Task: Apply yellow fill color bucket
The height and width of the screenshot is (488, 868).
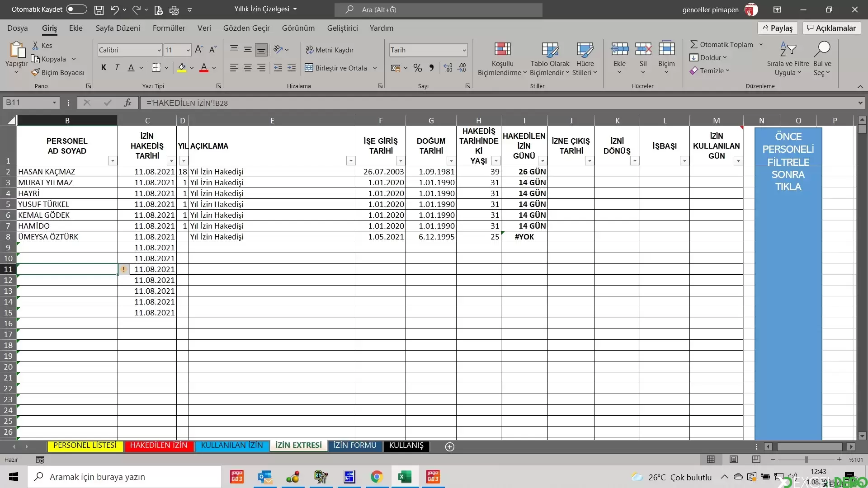Action: click(x=182, y=68)
